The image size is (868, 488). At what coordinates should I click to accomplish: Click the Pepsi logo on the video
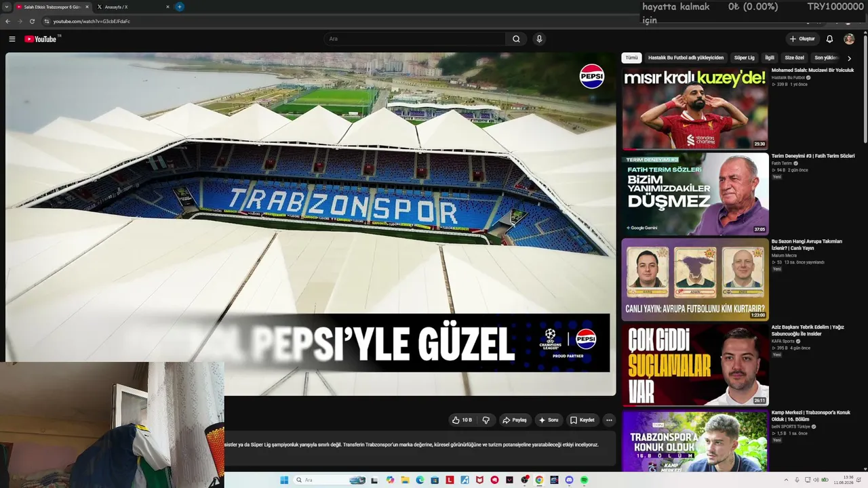pos(592,77)
